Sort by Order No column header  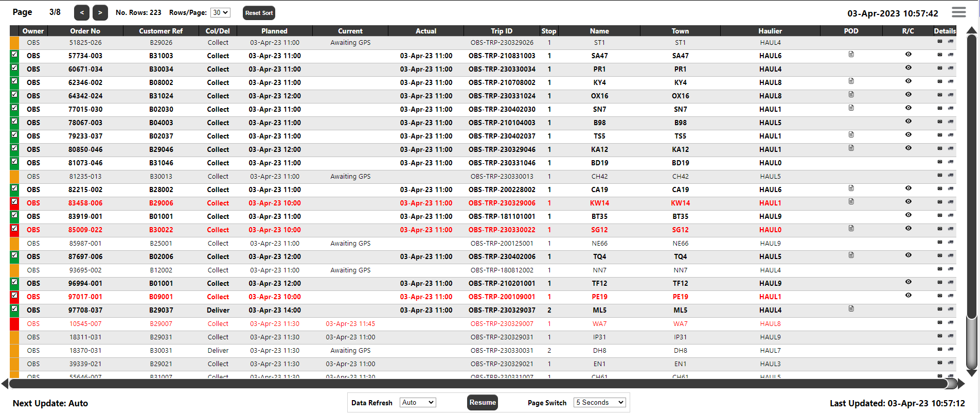pyautogui.click(x=85, y=31)
